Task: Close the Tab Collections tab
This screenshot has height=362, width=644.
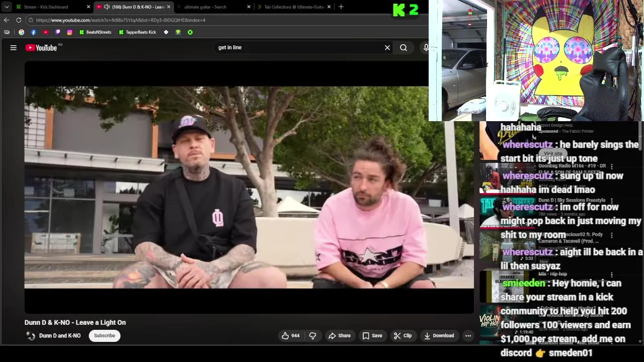Action: tap(329, 7)
